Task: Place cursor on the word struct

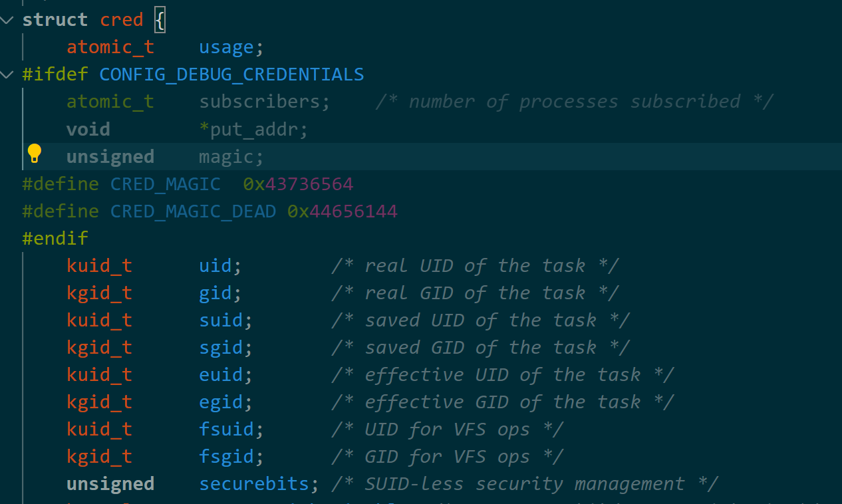Action: 55,19
